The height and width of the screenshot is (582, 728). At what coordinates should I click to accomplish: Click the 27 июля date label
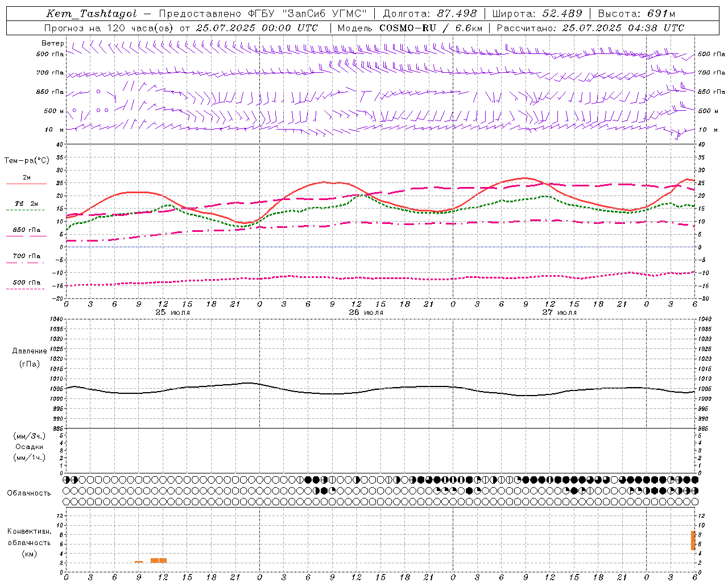(x=560, y=313)
